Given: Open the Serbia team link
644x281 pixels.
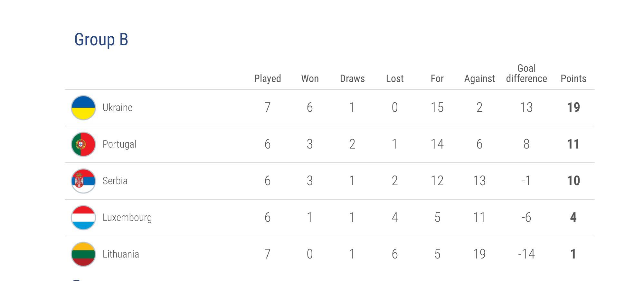Looking at the screenshot, I should 115,181.
